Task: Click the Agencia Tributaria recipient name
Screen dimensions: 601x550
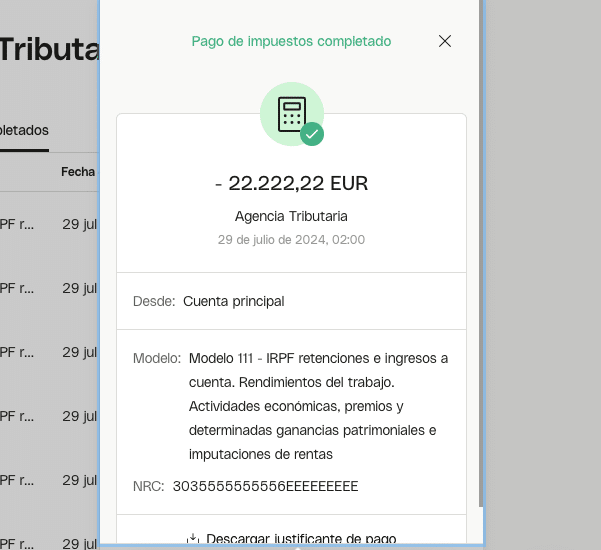Action: [291, 216]
